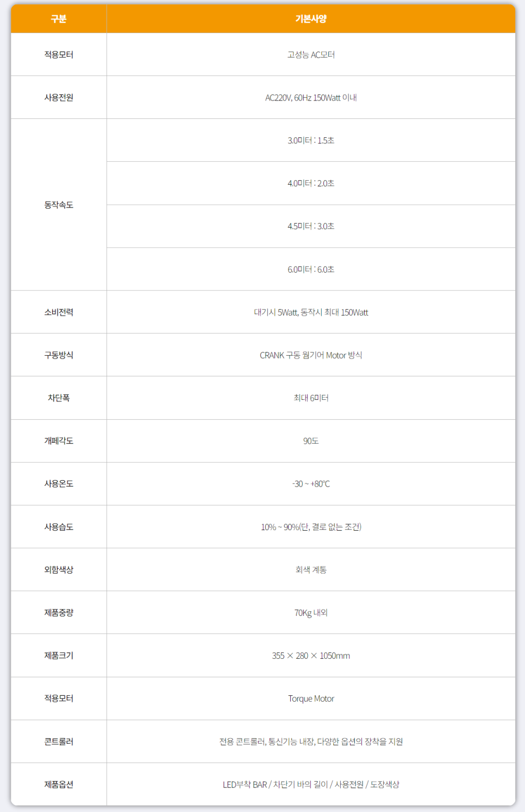525x812 pixels.
Task: Click the 차단폭 row label
Action: point(59,398)
